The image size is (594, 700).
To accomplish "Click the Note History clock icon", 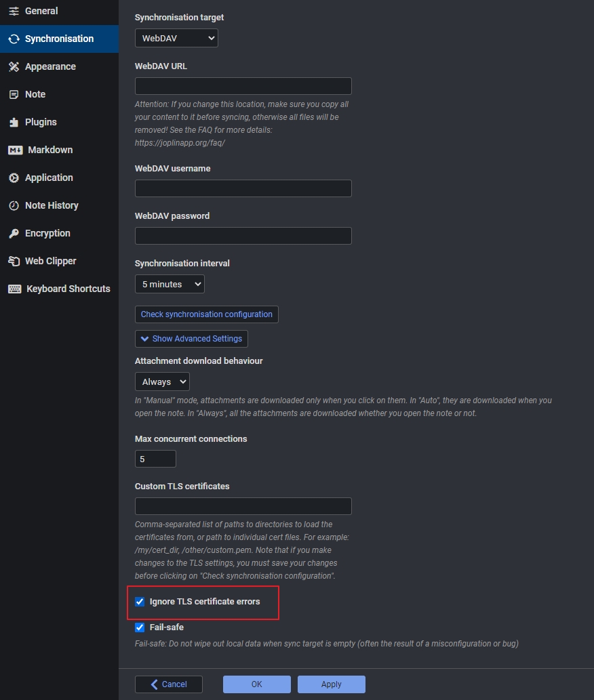I will click(x=14, y=205).
